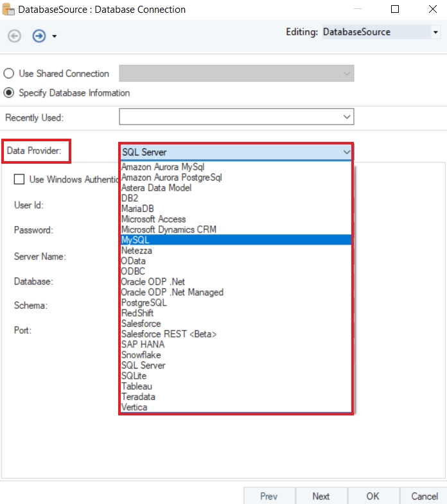Click the DatabaseSource window title icon

coord(8,10)
